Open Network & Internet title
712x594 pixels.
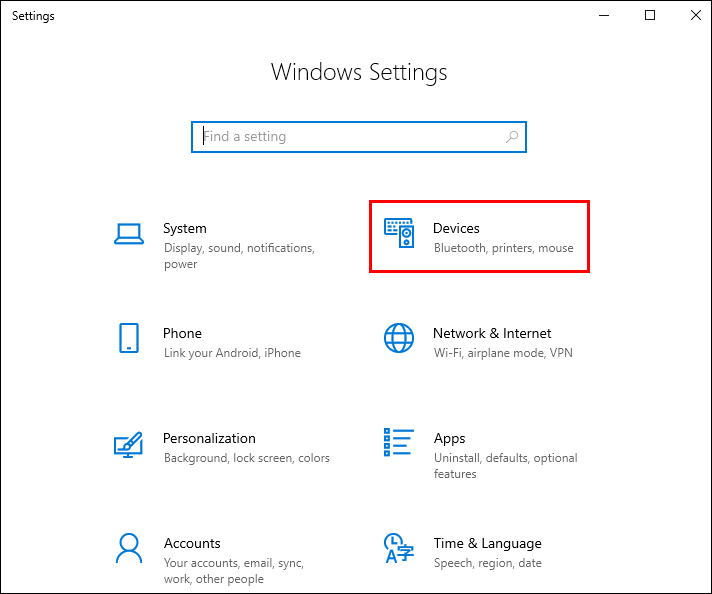coord(492,333)
